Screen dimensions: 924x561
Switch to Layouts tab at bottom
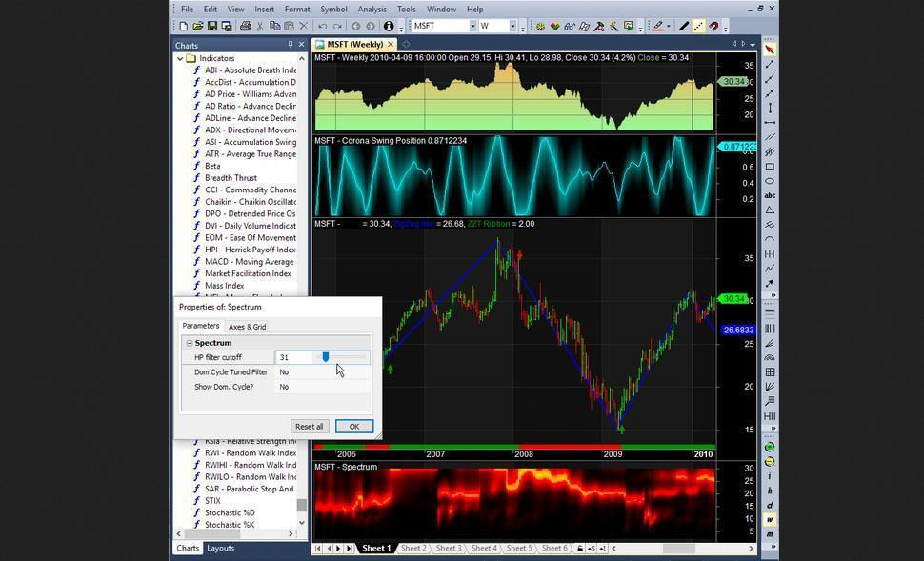click(x=220, y=548)
